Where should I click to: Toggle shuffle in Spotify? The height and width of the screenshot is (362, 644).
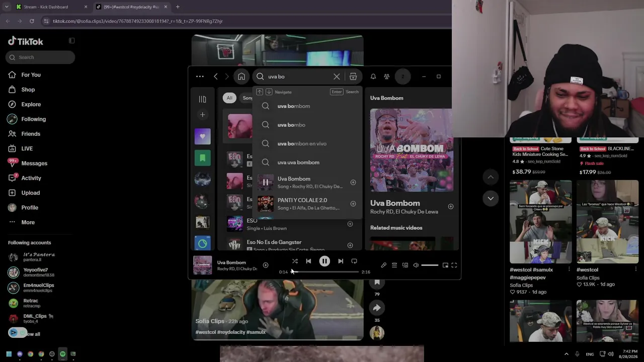(x=295, y=261)
